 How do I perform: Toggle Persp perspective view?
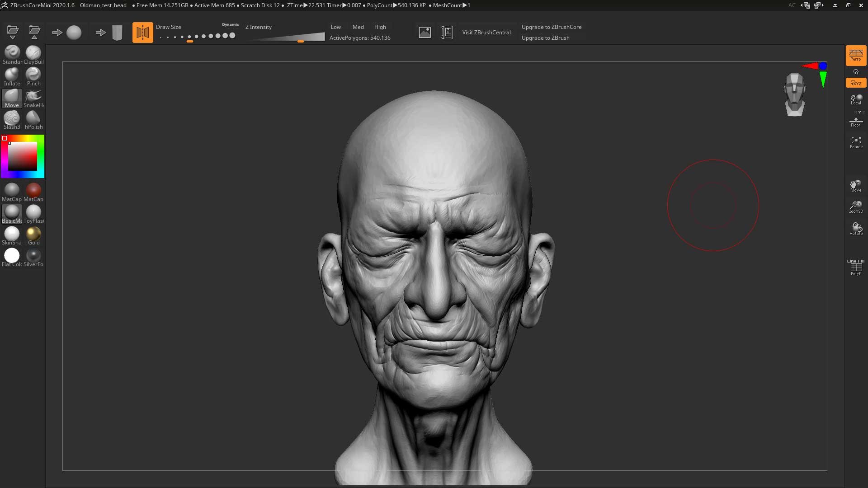[x=856, y=55]
